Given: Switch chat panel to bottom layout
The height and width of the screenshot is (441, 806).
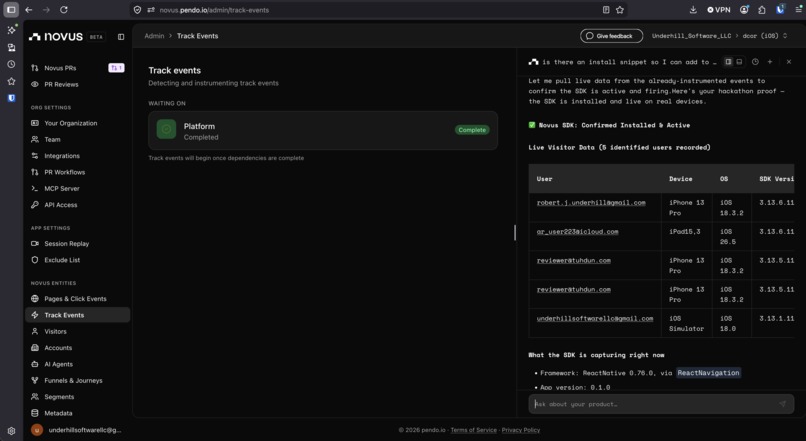Looking at the screenshot, I should 739,62.
